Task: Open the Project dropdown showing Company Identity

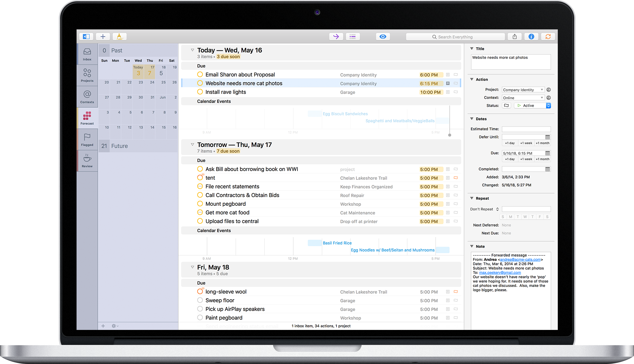Action: [x=523, y=90]
